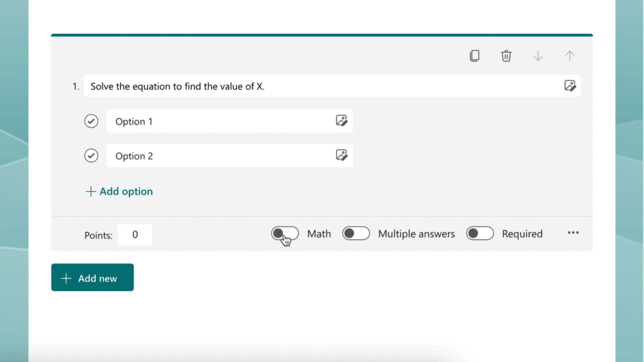Open the more settings ellipsis menu
Screen dimensions: 644x362
pos(573,233)
